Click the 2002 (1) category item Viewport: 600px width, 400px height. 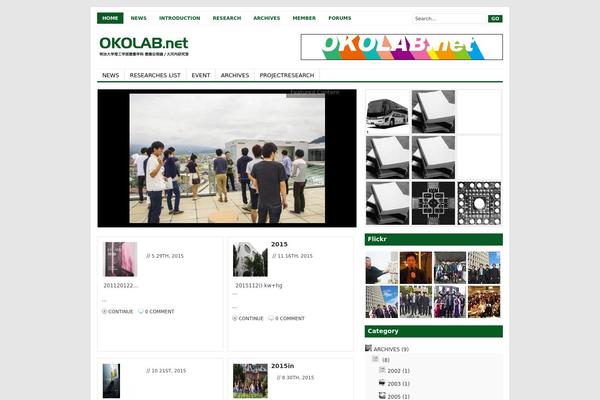398,371
